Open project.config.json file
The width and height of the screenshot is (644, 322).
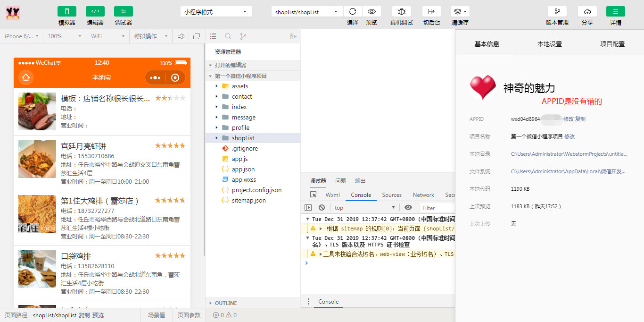point(253,190)
